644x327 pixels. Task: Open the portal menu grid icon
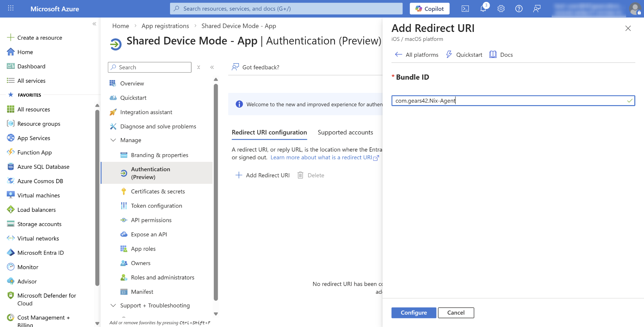coord(11,8)
